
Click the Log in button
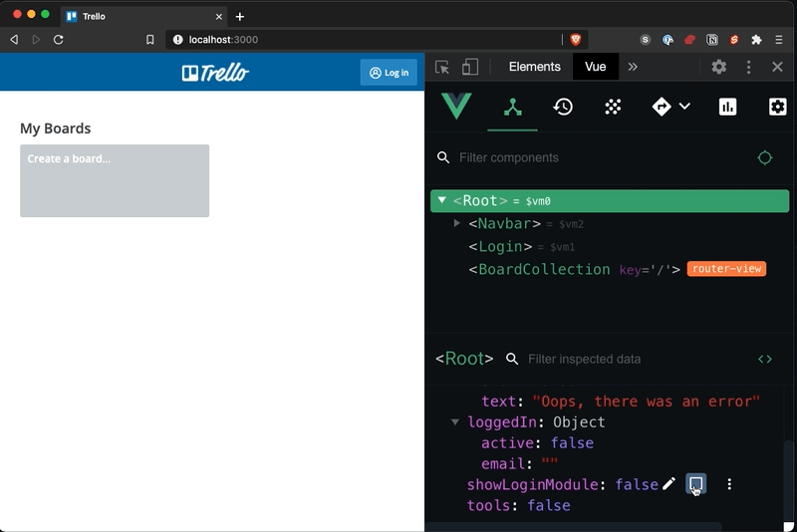[389, 73]
